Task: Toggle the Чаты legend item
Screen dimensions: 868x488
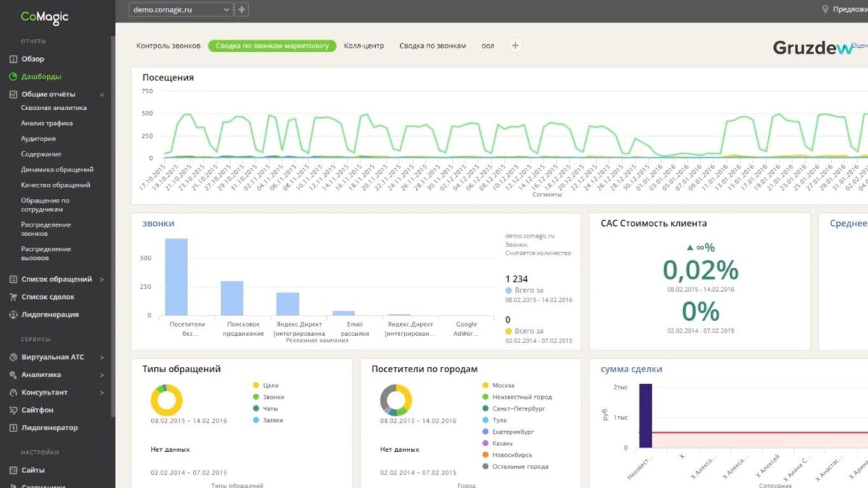Action: pos(266,408)
